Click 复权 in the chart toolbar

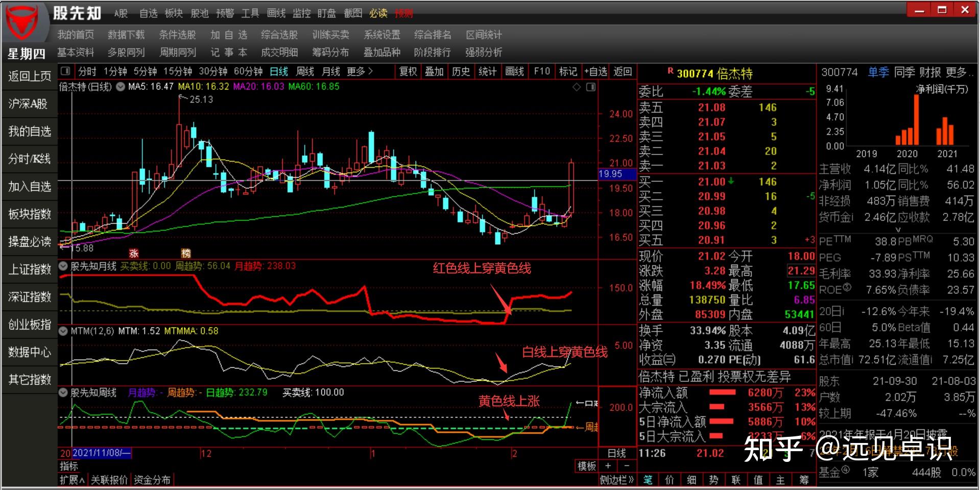[408, 72]
